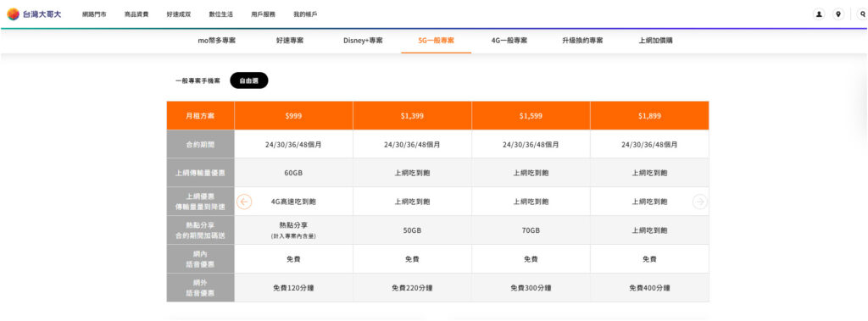Click the 合約期間 row label

point(200,145)
